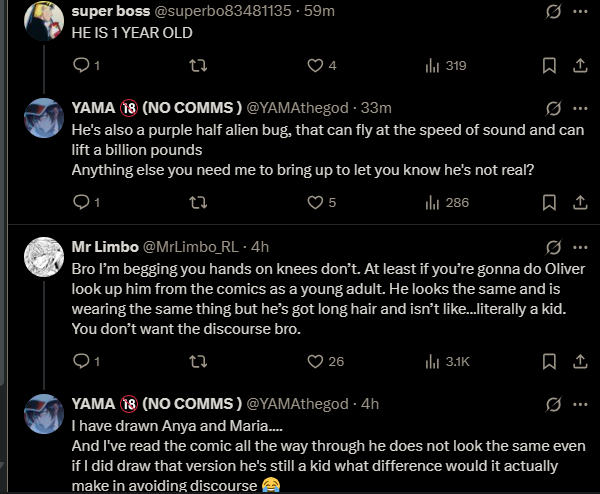Reply to super boss's tweet

(86, 65)
